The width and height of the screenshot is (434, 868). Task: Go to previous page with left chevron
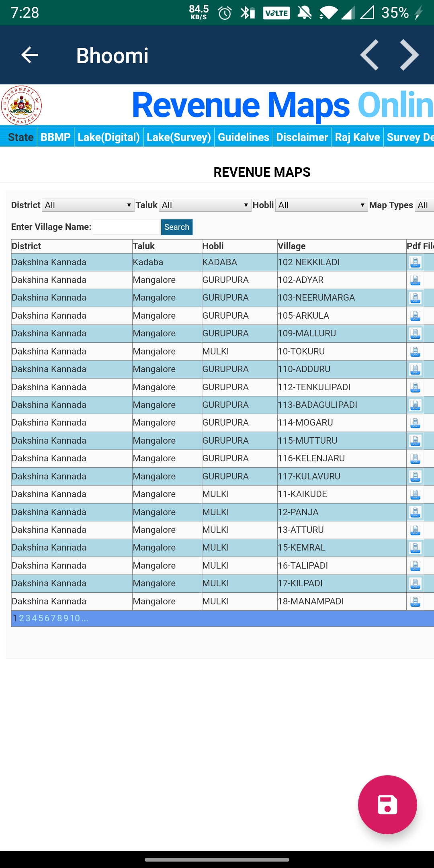tap(369, 55)
